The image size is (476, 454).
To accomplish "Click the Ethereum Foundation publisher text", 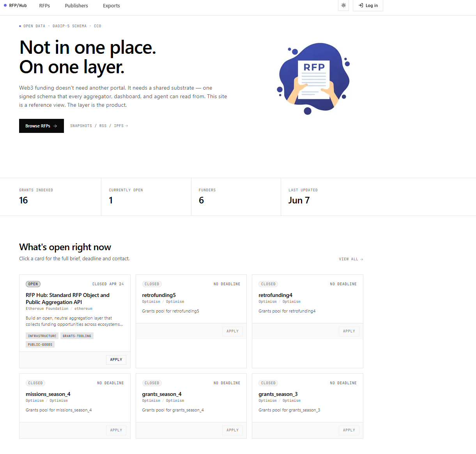I will pos(47,309).
